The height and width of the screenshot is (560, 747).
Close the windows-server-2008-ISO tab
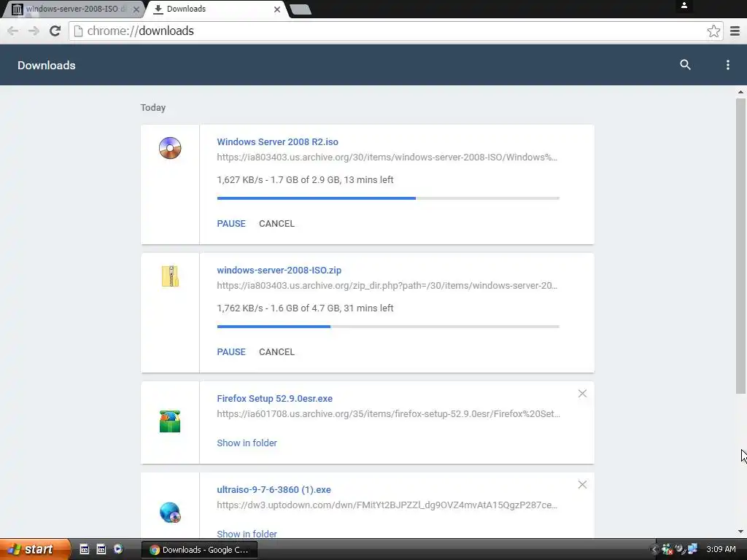click(136, 9)
